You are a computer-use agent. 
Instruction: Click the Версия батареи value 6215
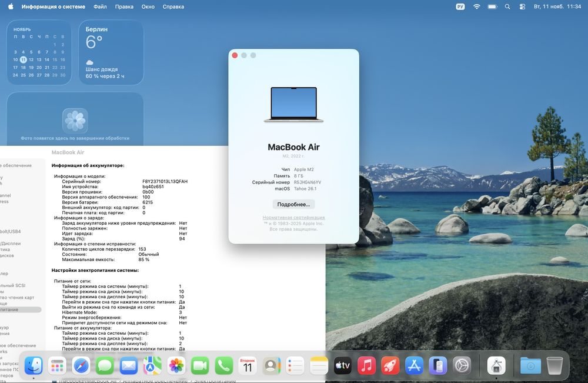tap(148, 202)
